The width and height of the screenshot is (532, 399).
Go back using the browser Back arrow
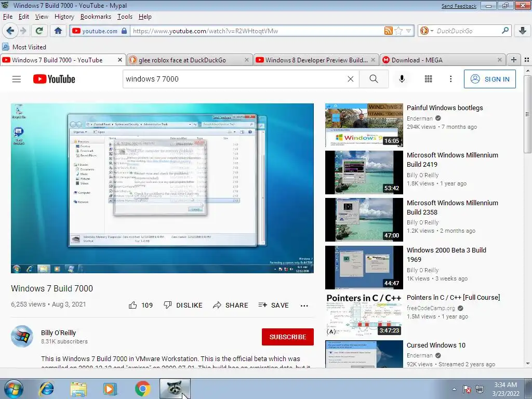point(10,31)
